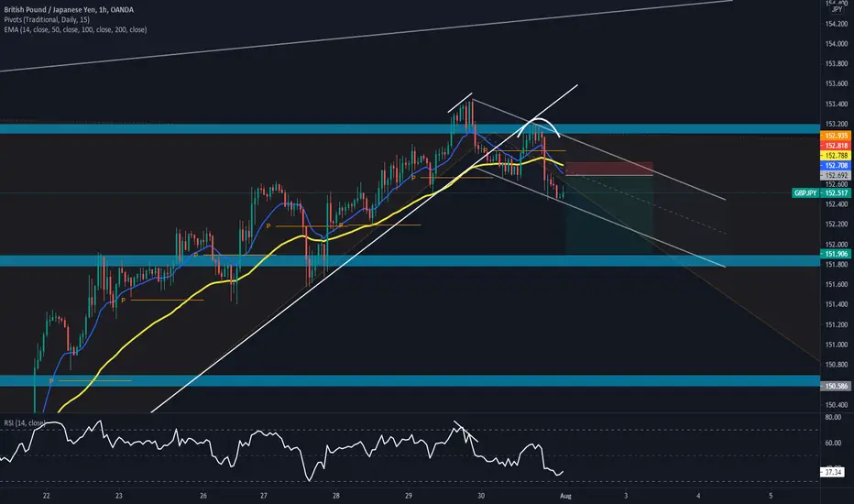Click the date label 22 on the time axis
The width and height of the screenshot is (854, 504).
47,496
